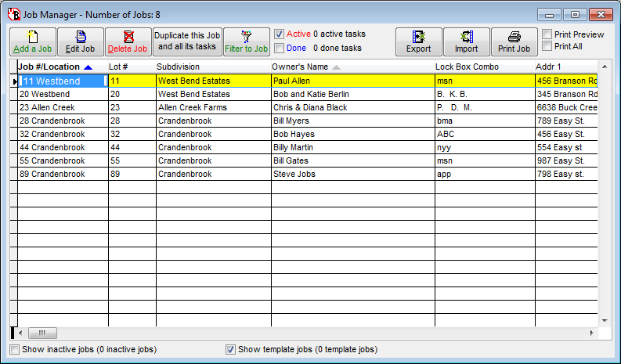Open the Edit Job tool
Viewport: 621px width, 364px height.
(x=80, y=37)
